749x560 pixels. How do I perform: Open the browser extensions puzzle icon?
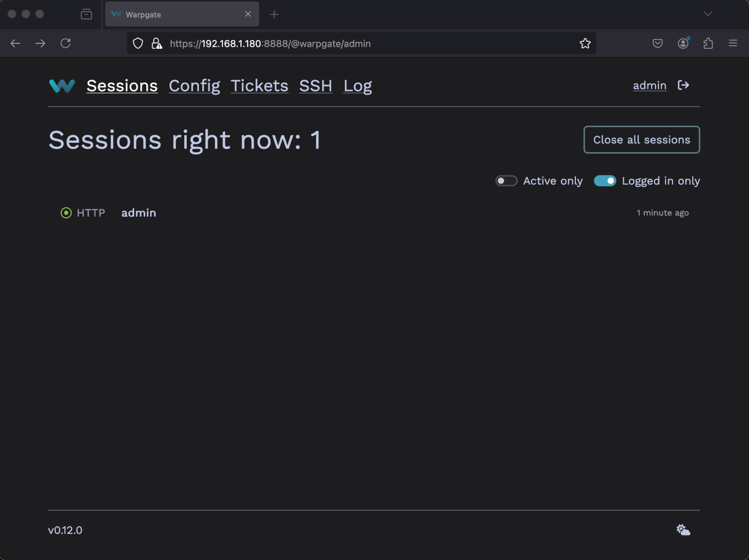709,43
